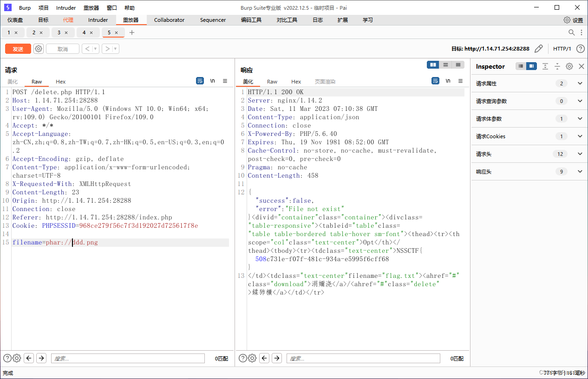
Task: Add a new Repeater tab
Action: coord(132,32)
